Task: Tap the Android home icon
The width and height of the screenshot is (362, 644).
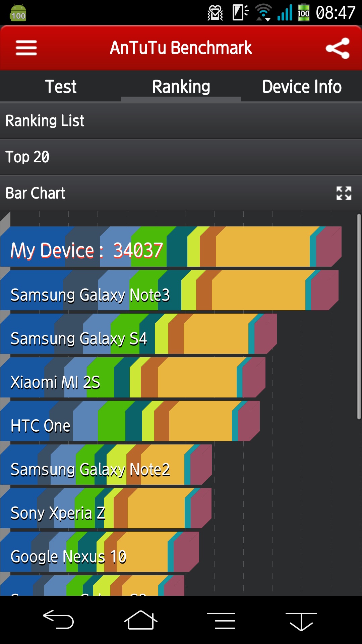Action: tap(141, 620)
